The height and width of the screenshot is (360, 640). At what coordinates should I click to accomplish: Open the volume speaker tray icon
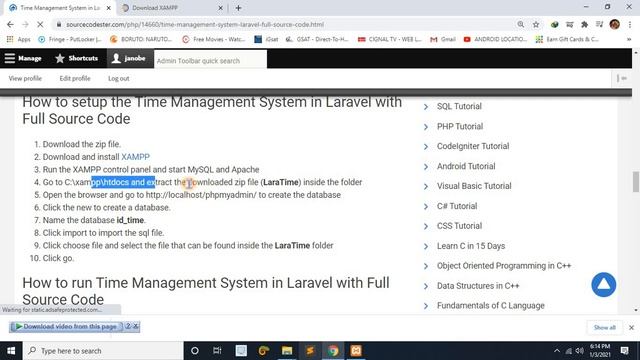click(580, 351)
